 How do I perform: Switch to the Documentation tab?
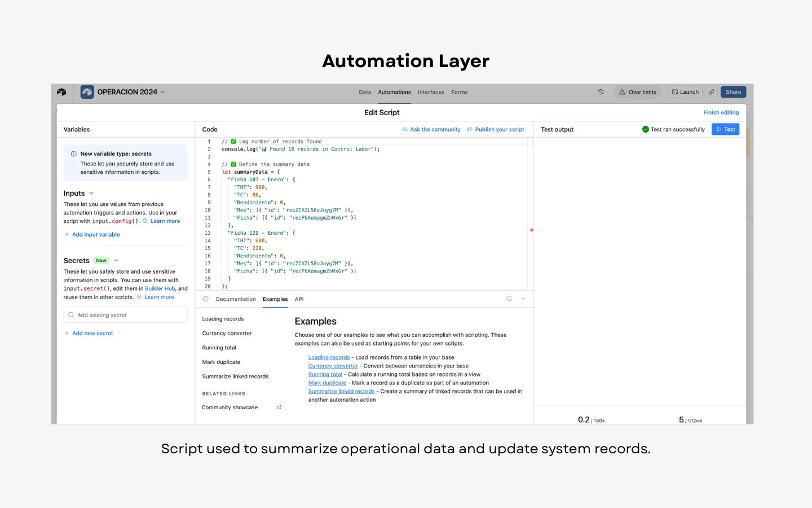click(x=236, y=299)
